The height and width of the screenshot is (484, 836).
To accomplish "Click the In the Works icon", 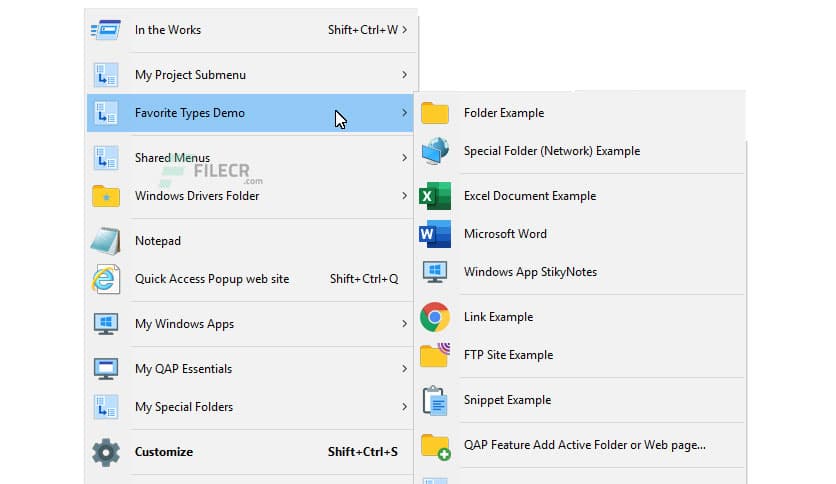I will (106, 30).
